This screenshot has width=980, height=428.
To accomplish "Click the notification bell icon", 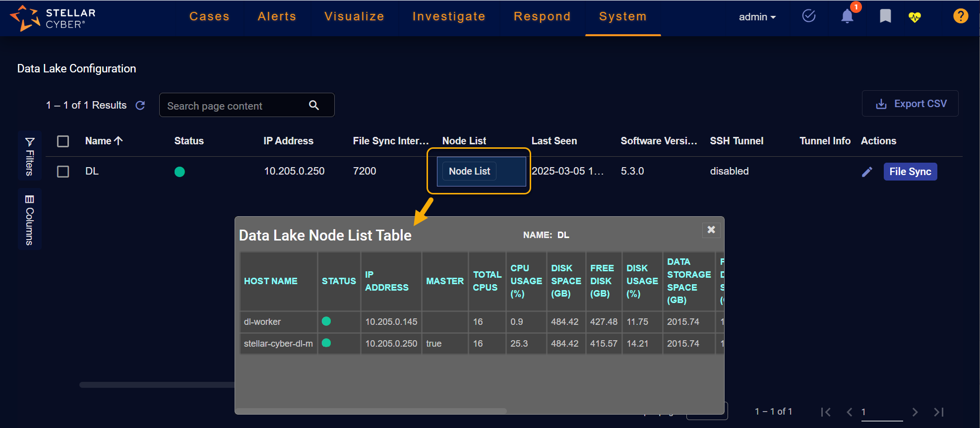I will click(x=847, y=17).
